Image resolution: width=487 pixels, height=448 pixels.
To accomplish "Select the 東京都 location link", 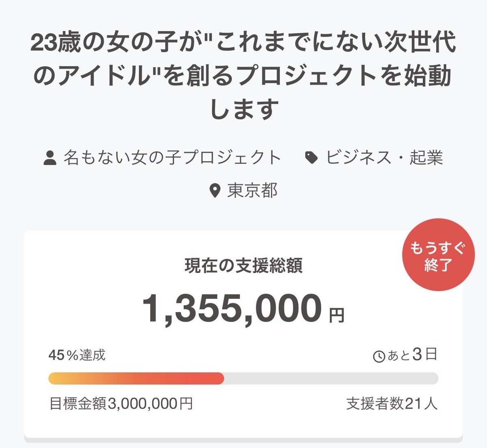I will (252, 190).
